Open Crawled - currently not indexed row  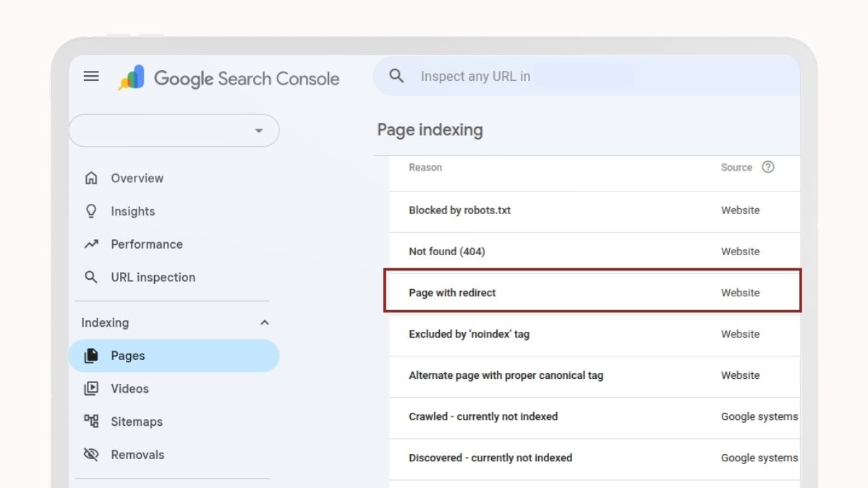[595, 417]
